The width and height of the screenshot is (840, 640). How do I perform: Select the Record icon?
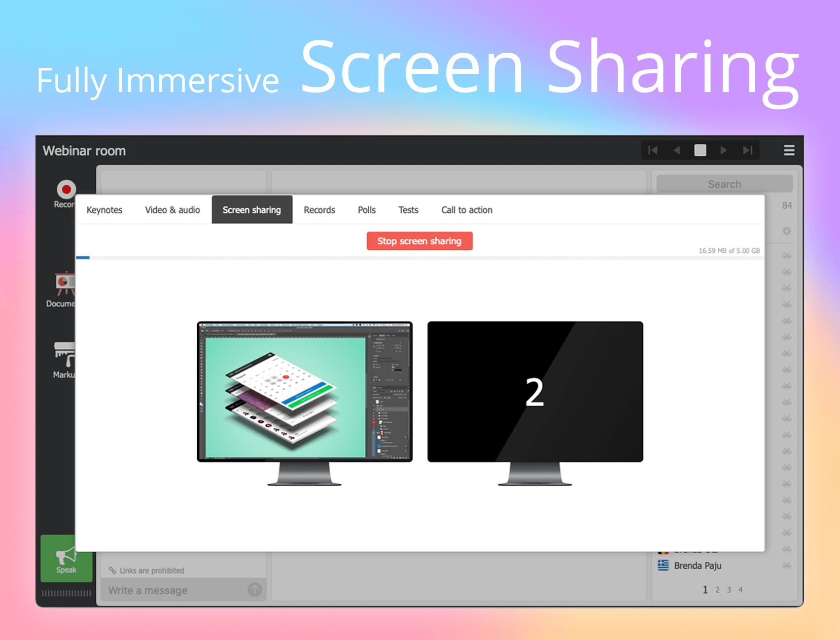click(66, 188)
